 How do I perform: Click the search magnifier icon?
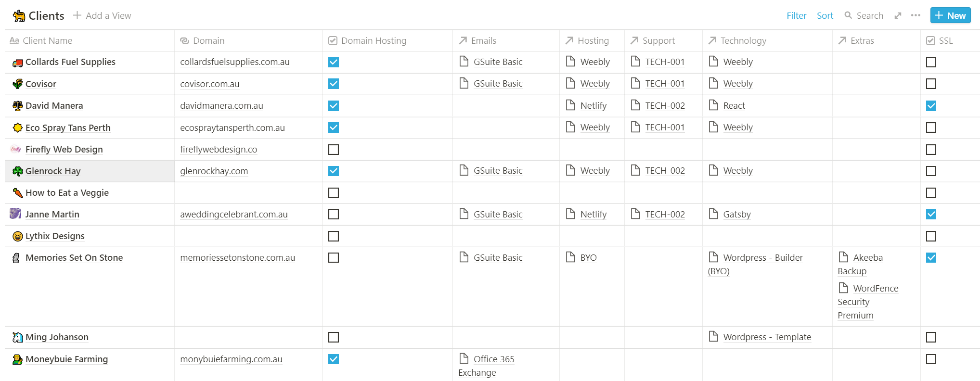click(x=848, y=15)
